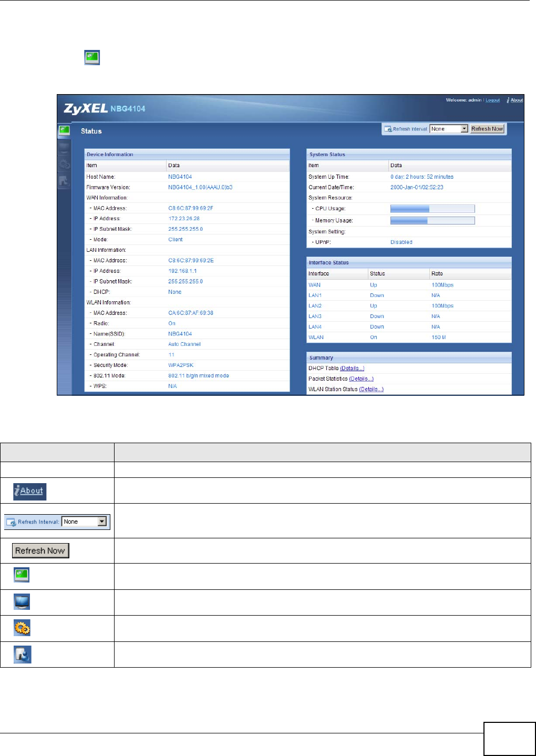Click the Radio value On
This screenshot has height=756, width=536.
pos(172,323)
